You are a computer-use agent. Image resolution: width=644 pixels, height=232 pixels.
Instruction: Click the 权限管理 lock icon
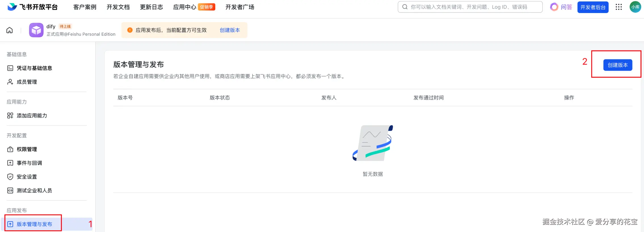10,149
